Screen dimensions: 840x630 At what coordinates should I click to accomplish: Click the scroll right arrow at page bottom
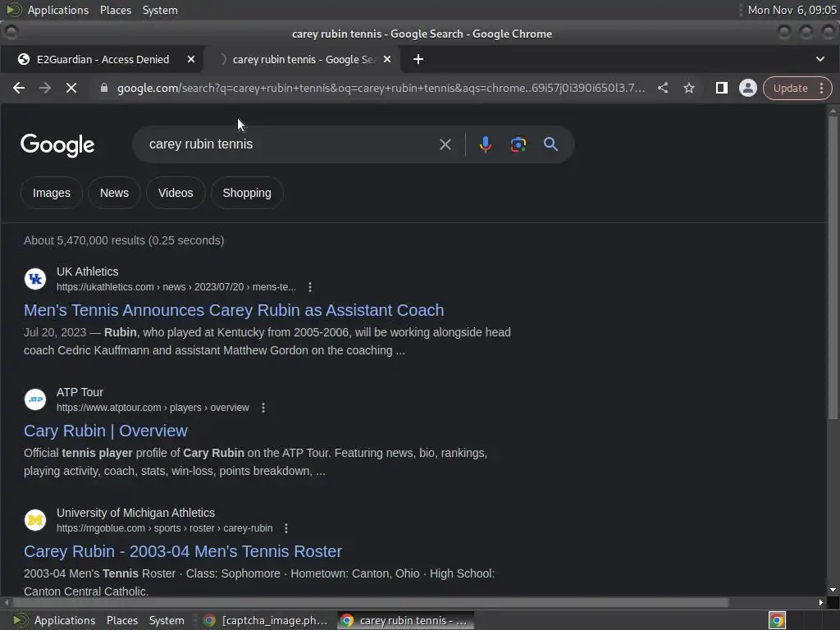[x=820, y=602]
